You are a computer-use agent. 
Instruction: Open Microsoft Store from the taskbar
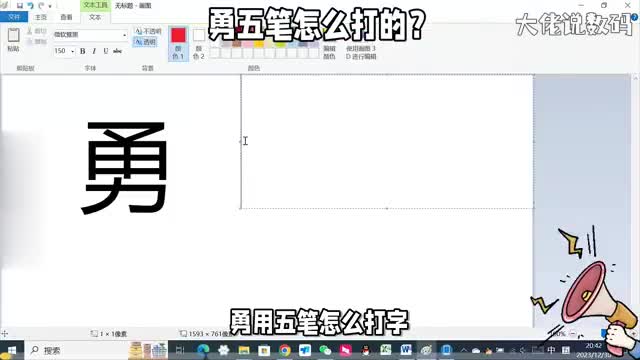[264, 350]
